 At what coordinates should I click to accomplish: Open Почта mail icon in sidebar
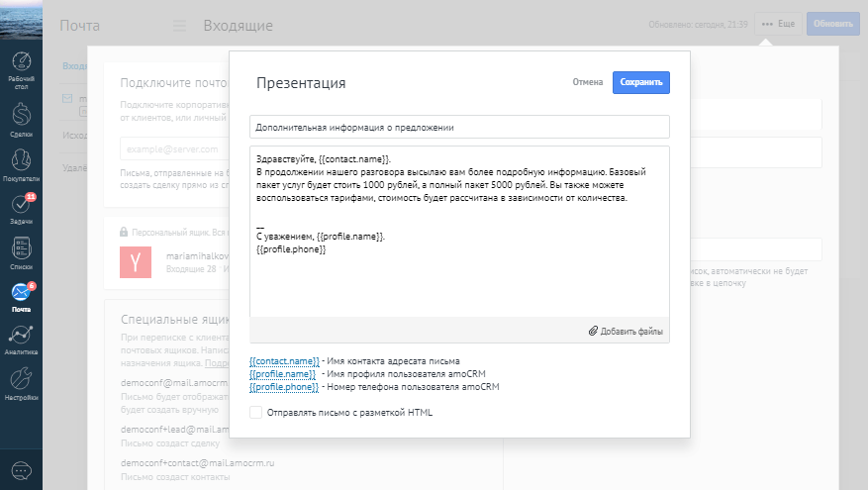21,297
